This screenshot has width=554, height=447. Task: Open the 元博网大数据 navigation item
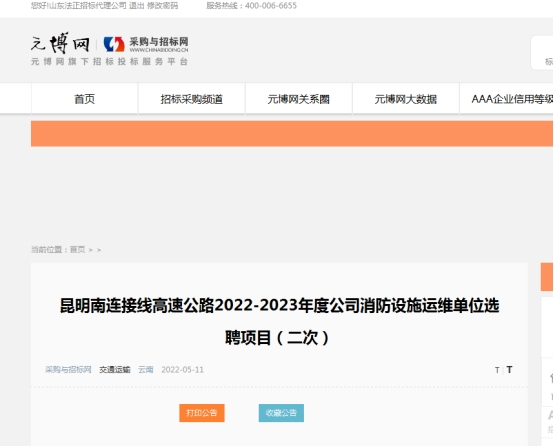pyautogui.click(x=406, y=99)
